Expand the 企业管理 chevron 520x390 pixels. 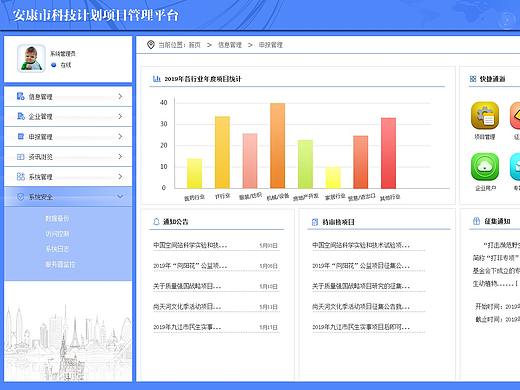pyautogui.click(x=120, y=116)
